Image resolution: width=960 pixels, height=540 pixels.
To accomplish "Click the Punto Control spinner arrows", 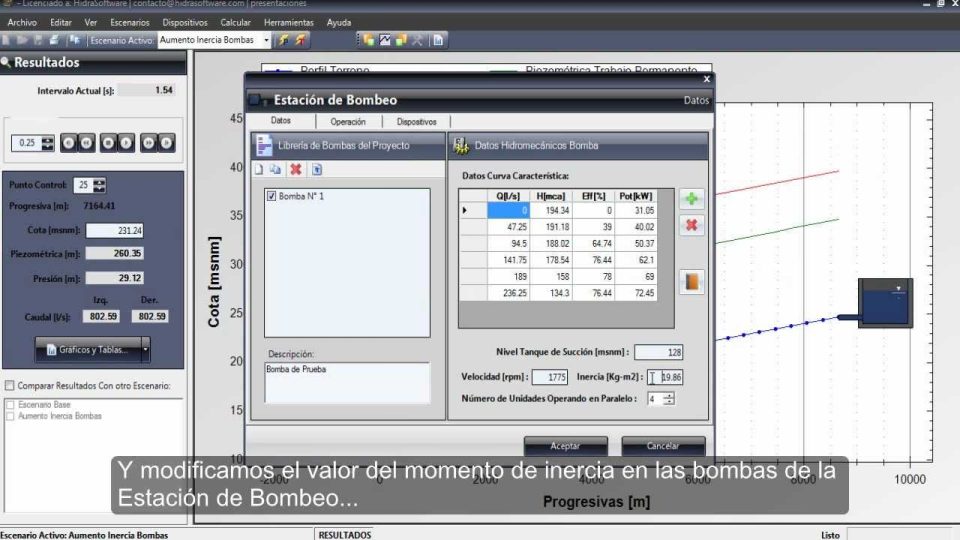I will (99, 185).
